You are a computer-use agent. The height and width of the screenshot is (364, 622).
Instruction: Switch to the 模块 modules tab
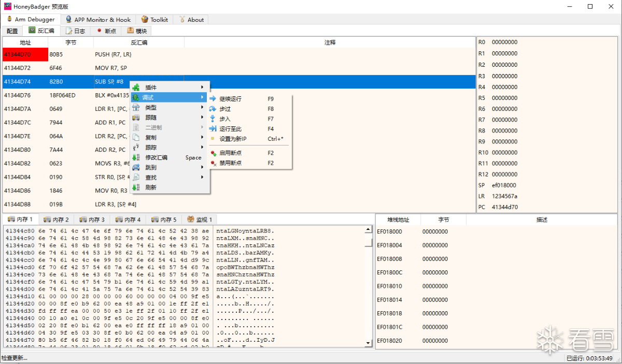[137, 31]
